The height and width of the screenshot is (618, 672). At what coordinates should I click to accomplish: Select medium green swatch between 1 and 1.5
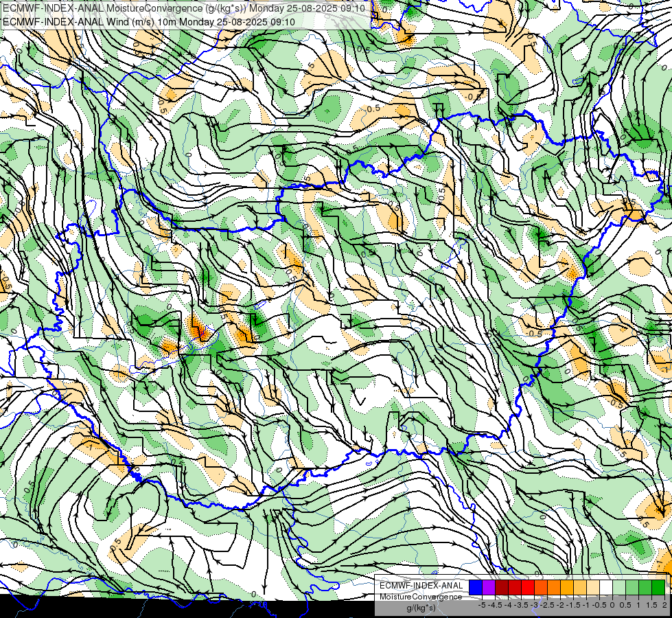point(645,587)
